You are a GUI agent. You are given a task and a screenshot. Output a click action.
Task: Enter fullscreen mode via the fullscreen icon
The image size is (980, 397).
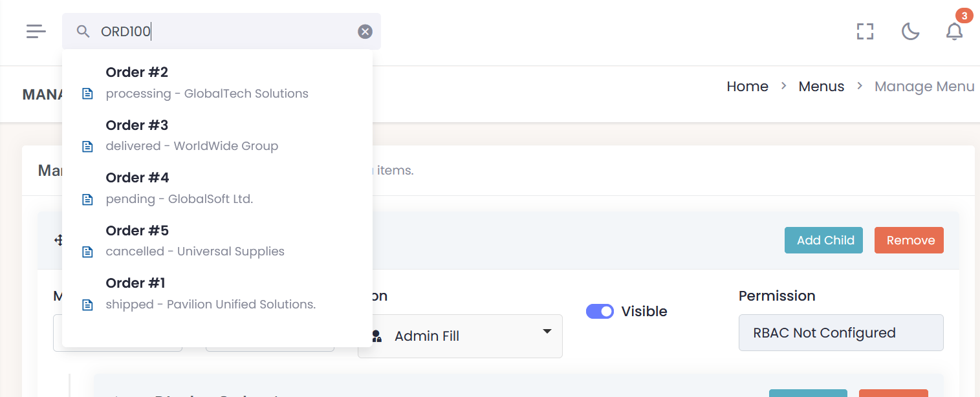point(865,31)
